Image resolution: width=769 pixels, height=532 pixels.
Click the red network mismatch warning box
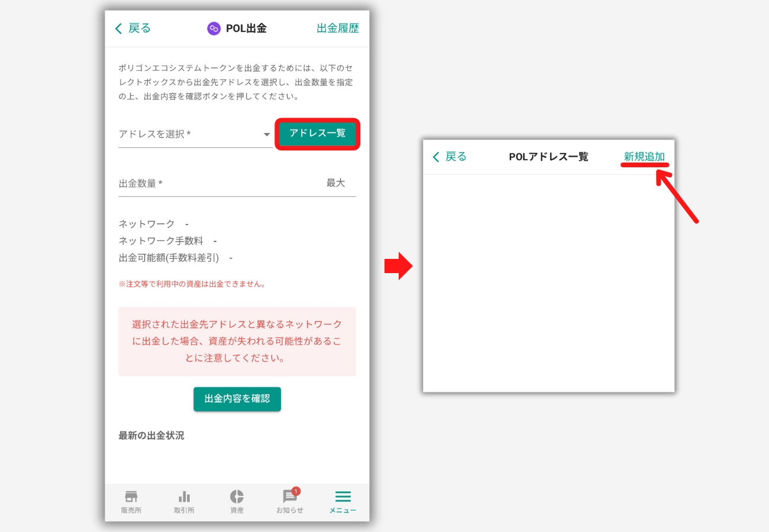click(x=237, y=341)
